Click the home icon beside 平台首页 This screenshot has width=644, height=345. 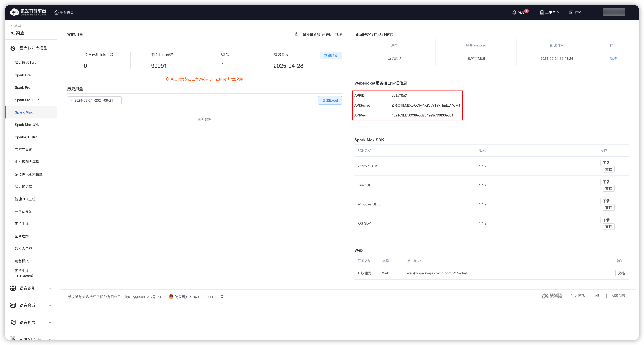(x=57, y=13)
